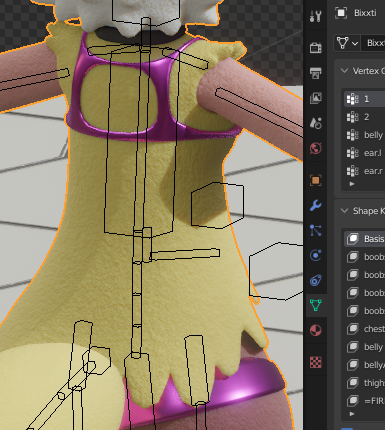Viewport: 385px width, 430px height.
Task: Collapse the Vertex Groups panel
Action: tap(344, 71)
